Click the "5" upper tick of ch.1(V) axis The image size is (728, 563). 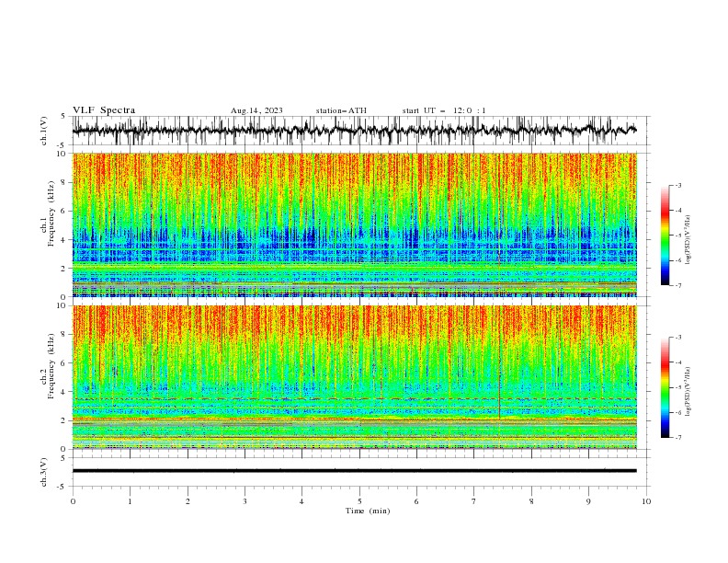click(x=64, y=117)
